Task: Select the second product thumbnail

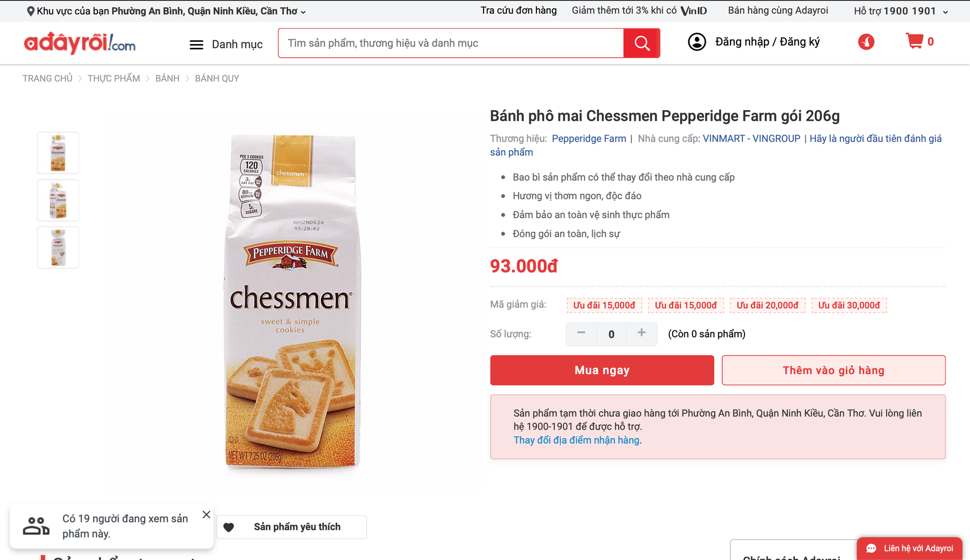Action: [58, 200]
